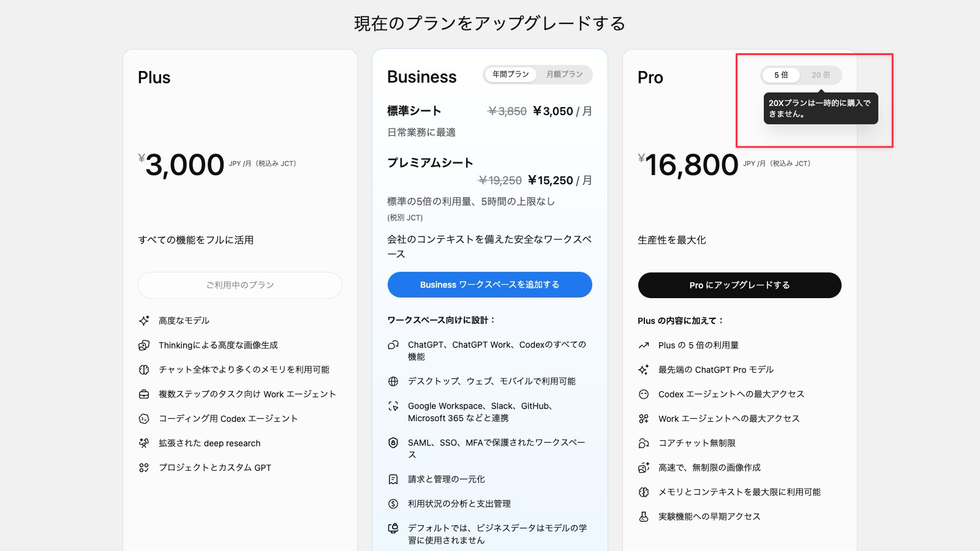Viewport: 980px width, 551px height.
Task: Click the Pro plan title
Action: coord(650,78)
